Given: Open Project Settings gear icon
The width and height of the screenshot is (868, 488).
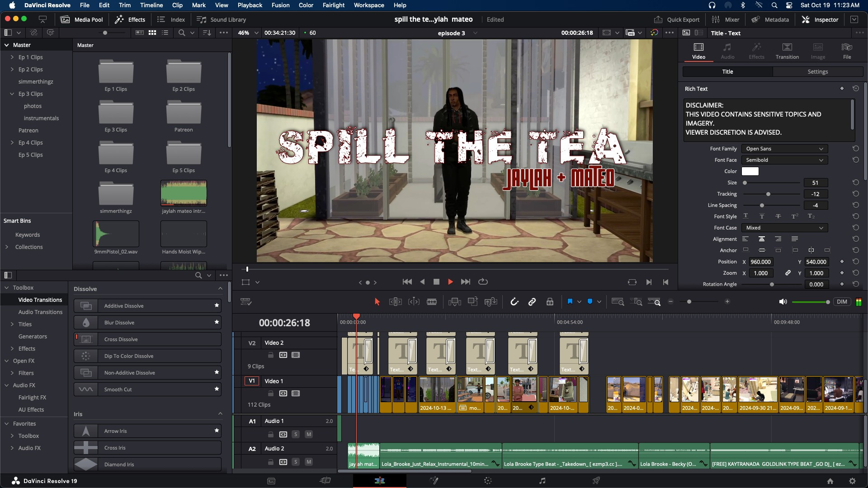Looking at the screenshot, I should [852, 481].
